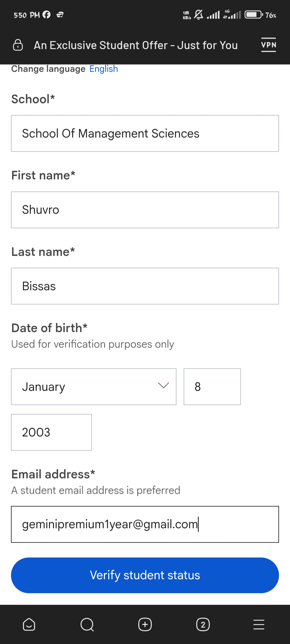Tap the padlock site security icon
The height and width of the screenshot is (644, 290).
(18, 45)
